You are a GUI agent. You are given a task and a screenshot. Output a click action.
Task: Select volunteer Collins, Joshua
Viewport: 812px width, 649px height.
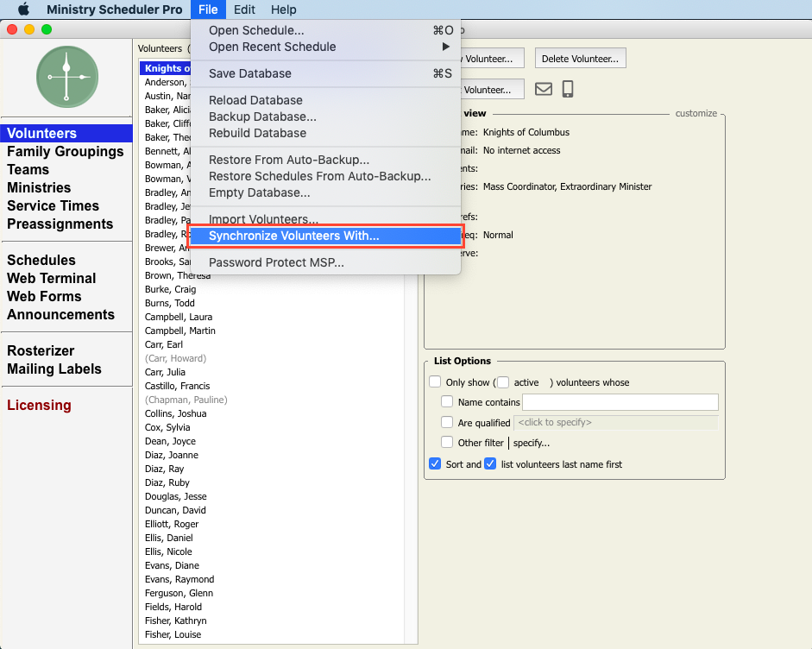click(x=175, y=413)
